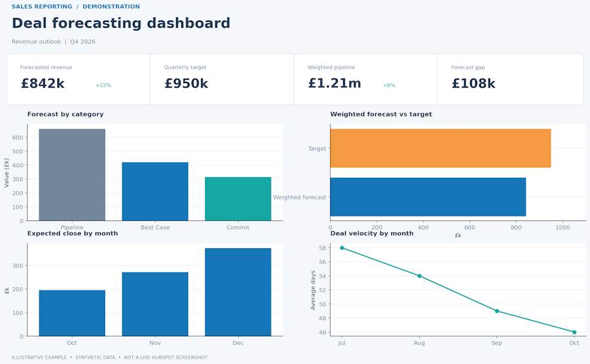Click the Average days axis label
590x364 pixels.
pos(313,290)
